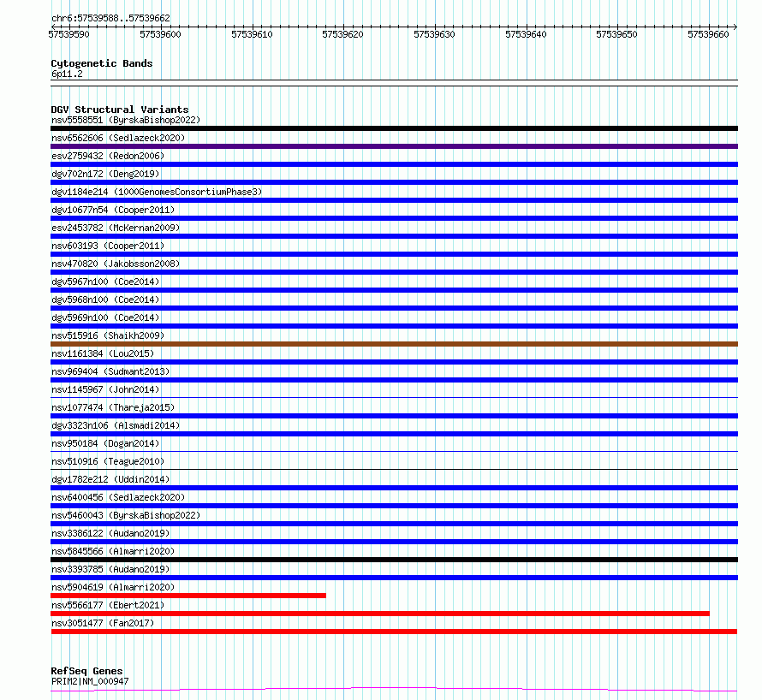
Task: Click the short red bar under nsv5904619
Action: 188,596
